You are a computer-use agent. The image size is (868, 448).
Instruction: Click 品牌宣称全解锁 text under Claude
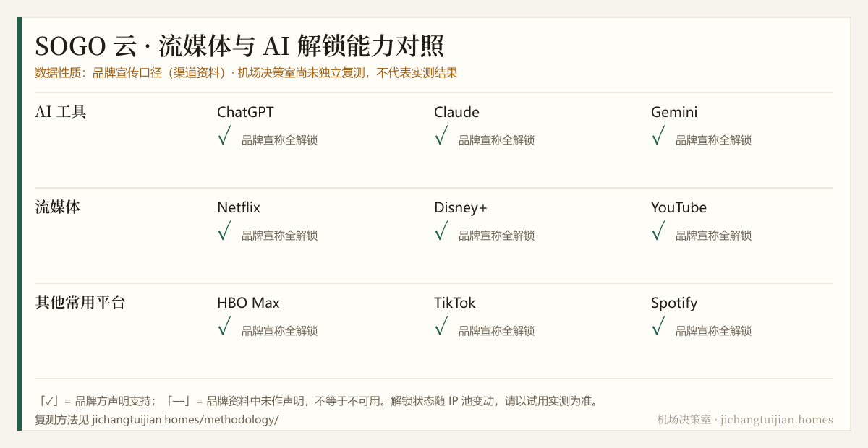point(496,140)
